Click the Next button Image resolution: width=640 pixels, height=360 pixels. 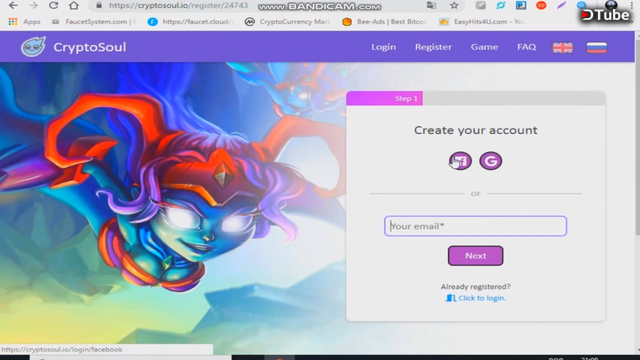[476, 256]
